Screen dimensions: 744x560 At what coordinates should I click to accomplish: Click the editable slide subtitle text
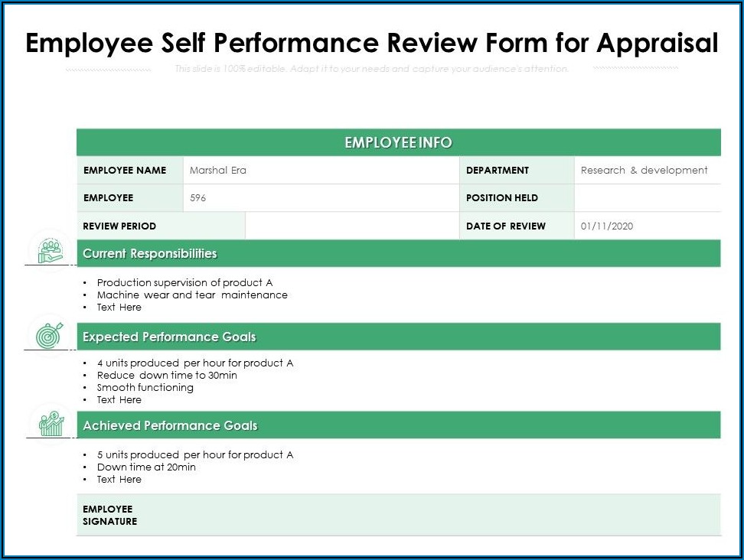pos(372,68)
